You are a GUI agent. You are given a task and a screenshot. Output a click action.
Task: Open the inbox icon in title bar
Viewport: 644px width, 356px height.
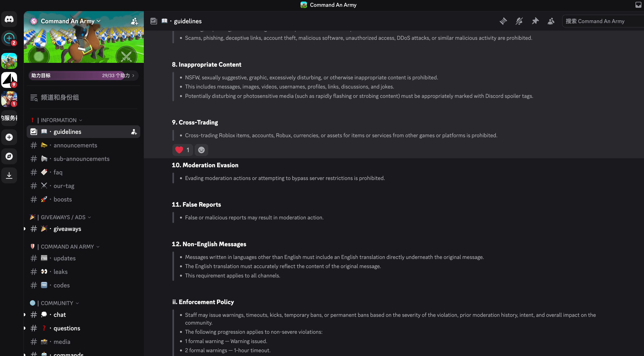pyautogui.click(x=638, y=5)
